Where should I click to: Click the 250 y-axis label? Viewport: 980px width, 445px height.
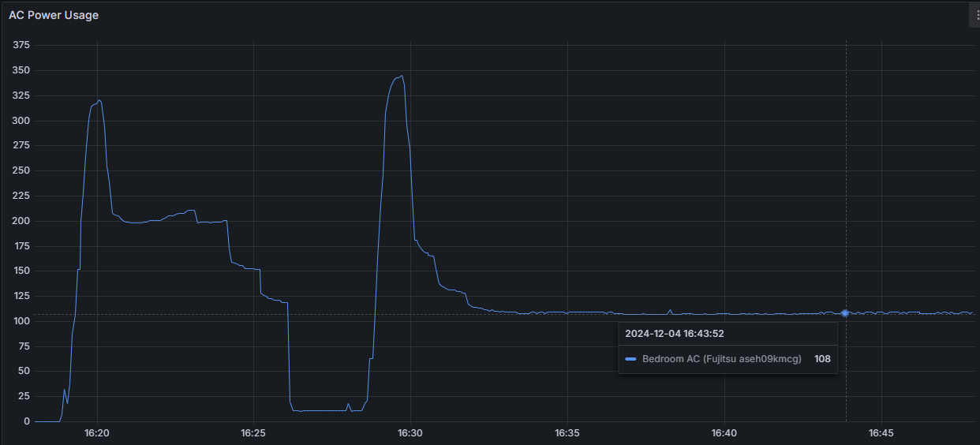tap(21, 171)
